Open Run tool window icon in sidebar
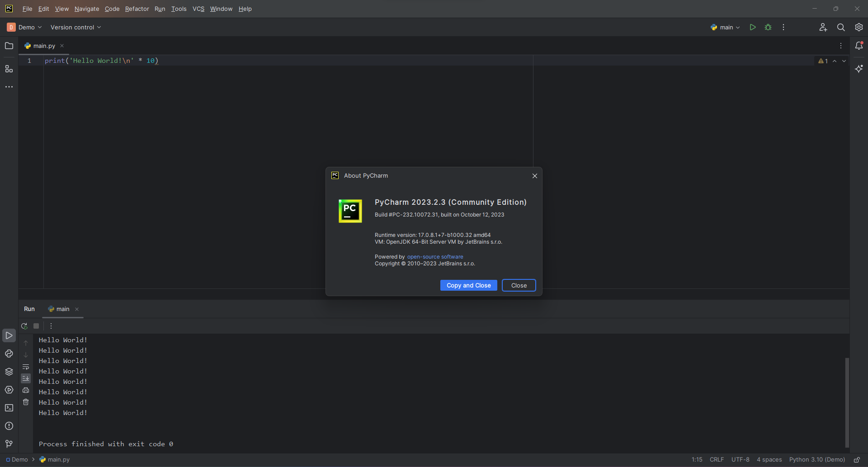The image size is (868, 467). tap(9, 335)
